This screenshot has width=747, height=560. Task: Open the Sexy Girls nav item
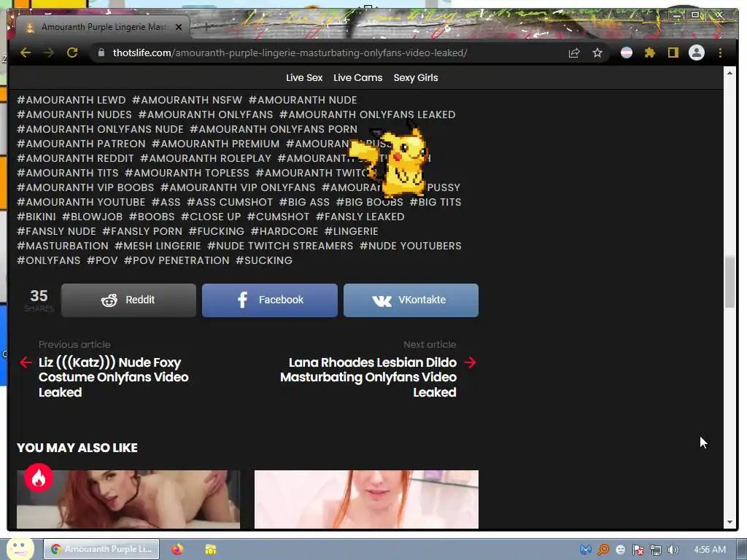point(415,77)
